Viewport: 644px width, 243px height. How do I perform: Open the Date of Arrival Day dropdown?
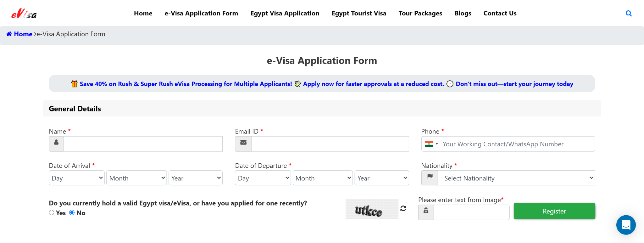(x=77, y=178)
